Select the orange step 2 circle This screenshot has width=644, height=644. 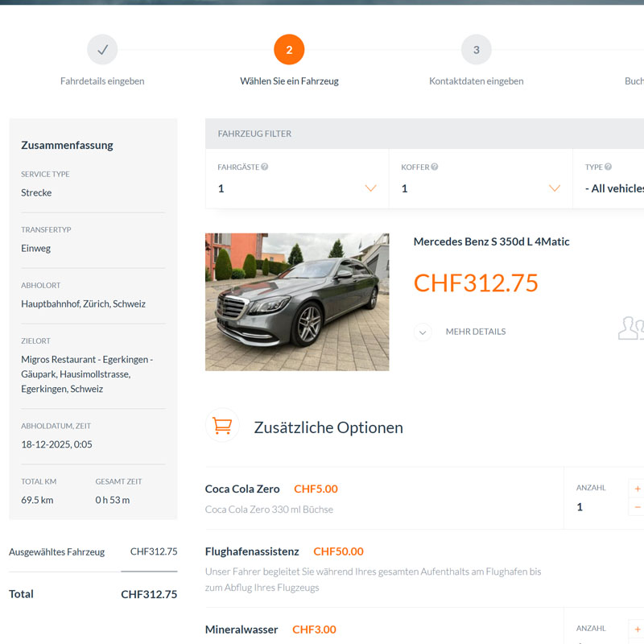click(x=289, y=49)
